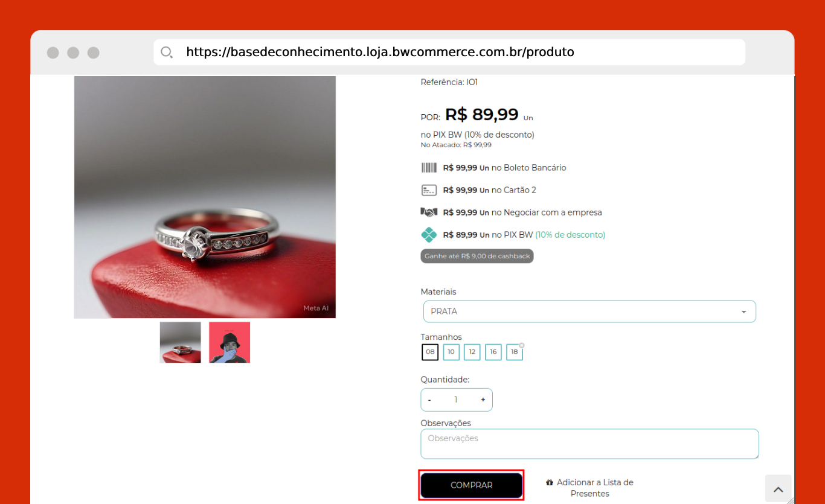Click the green PIX BW diamond icon

pyautogui.click(x=429, y=235)
